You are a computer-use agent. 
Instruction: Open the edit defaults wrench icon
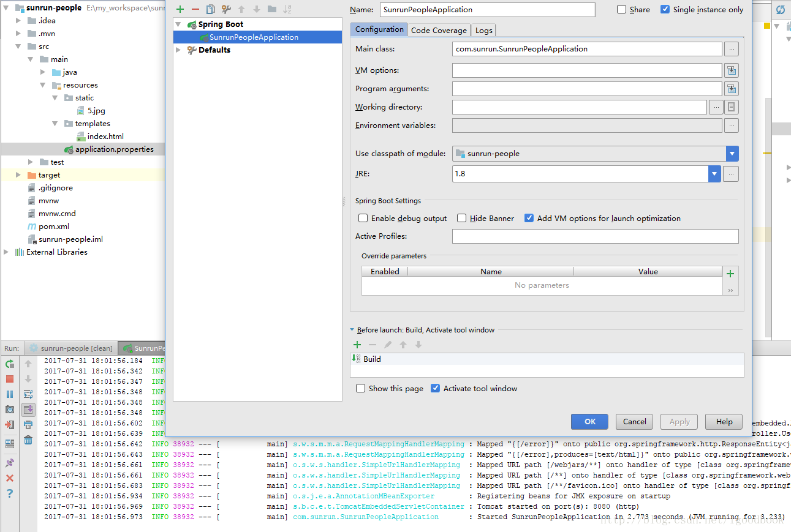[225, 9]
